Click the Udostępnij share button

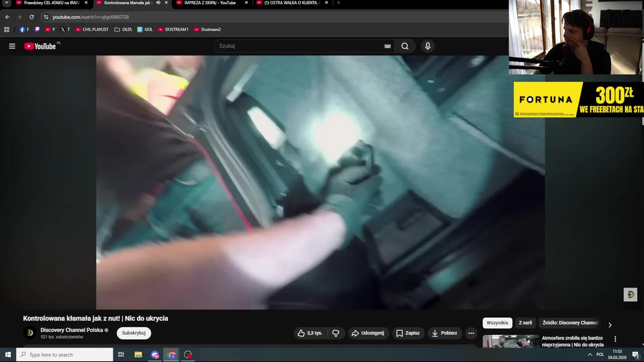(x=368, y=333)
